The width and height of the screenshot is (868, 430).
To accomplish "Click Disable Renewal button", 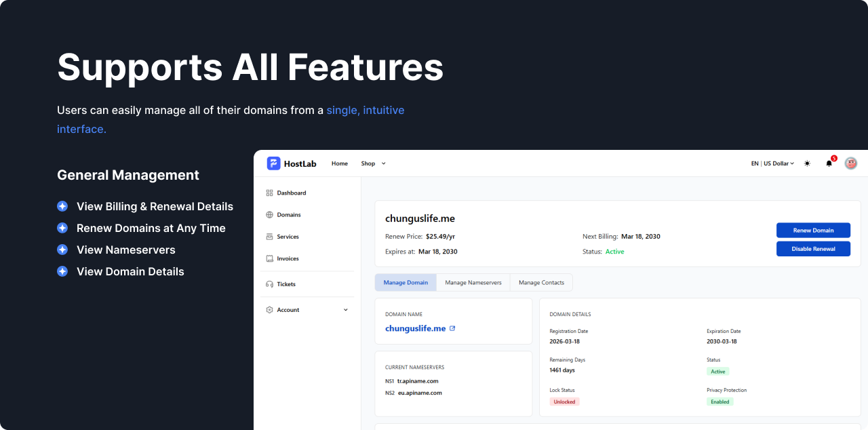I will [813, 249].
